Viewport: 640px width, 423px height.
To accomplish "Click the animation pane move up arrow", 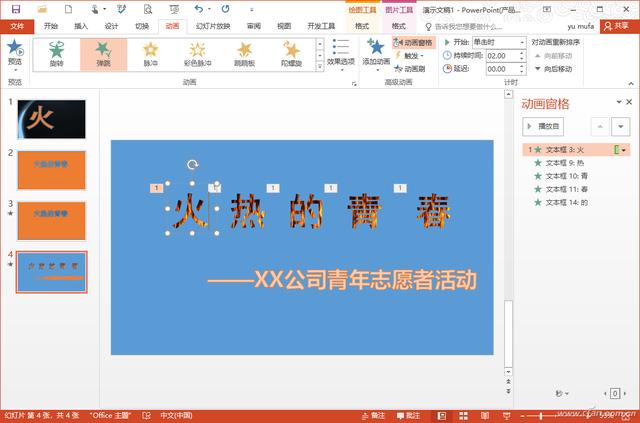I will [x=600, y=127].
